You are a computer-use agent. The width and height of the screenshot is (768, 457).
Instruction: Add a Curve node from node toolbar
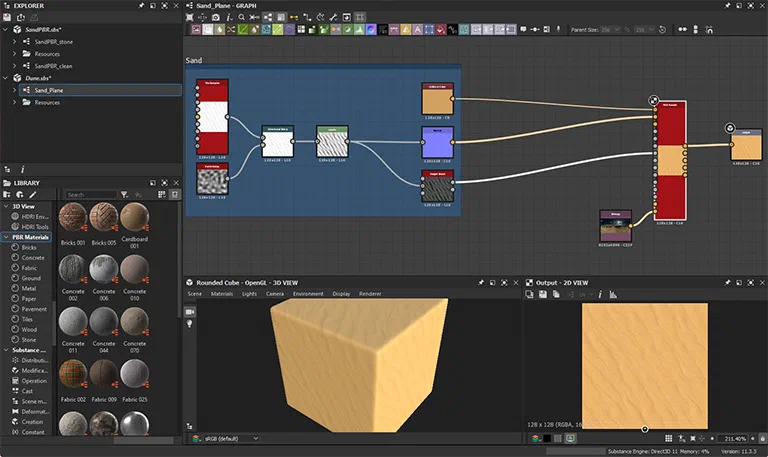(x=242, y=29)
